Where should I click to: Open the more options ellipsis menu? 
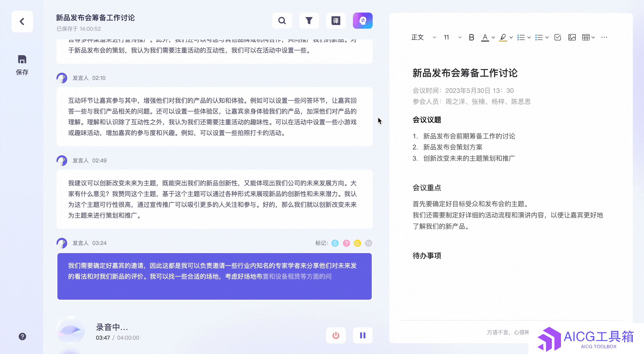click(604, 37)
